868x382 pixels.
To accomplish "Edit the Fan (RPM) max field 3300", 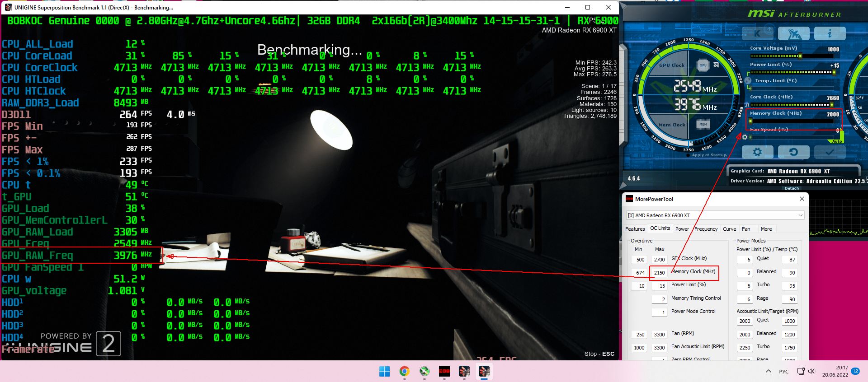I will point(659,335).
